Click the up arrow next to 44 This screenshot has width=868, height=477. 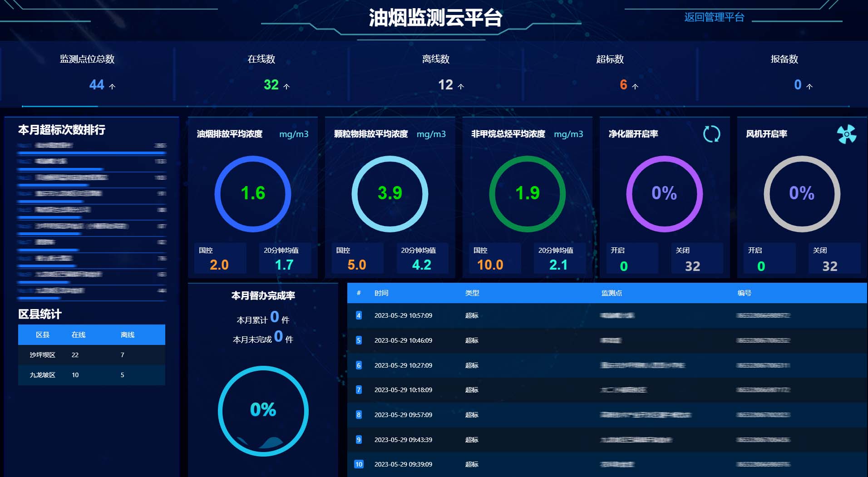[112, 86]
